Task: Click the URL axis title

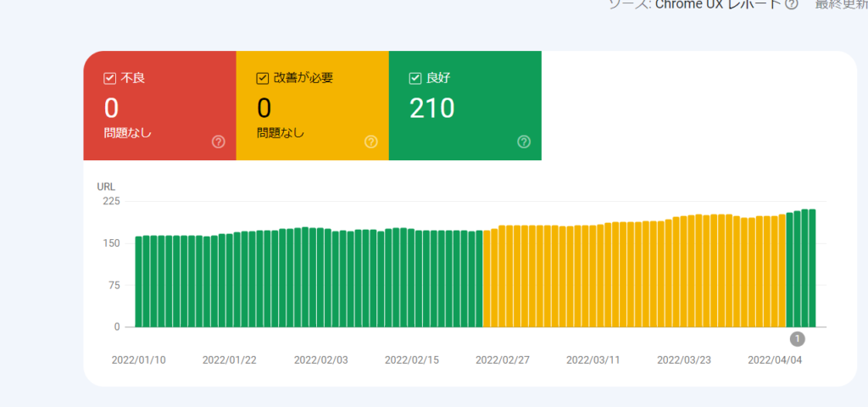Action: (x=106, y=187)
